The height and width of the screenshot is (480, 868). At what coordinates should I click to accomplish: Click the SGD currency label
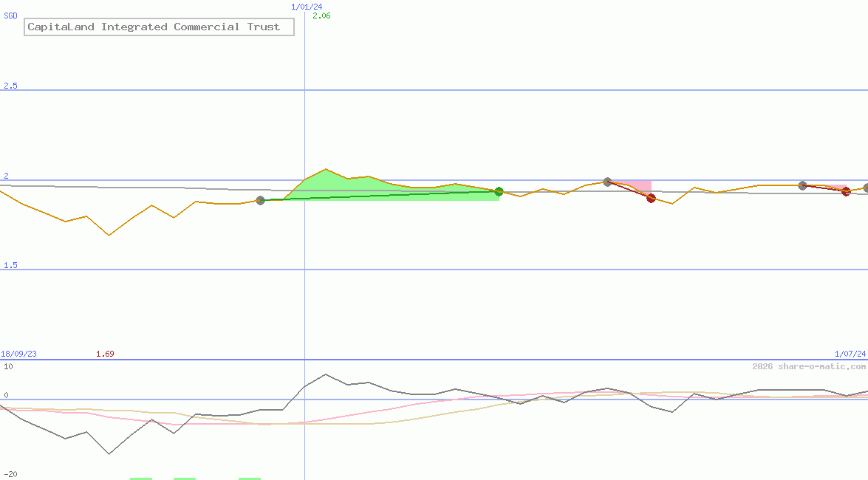point(10,16)
